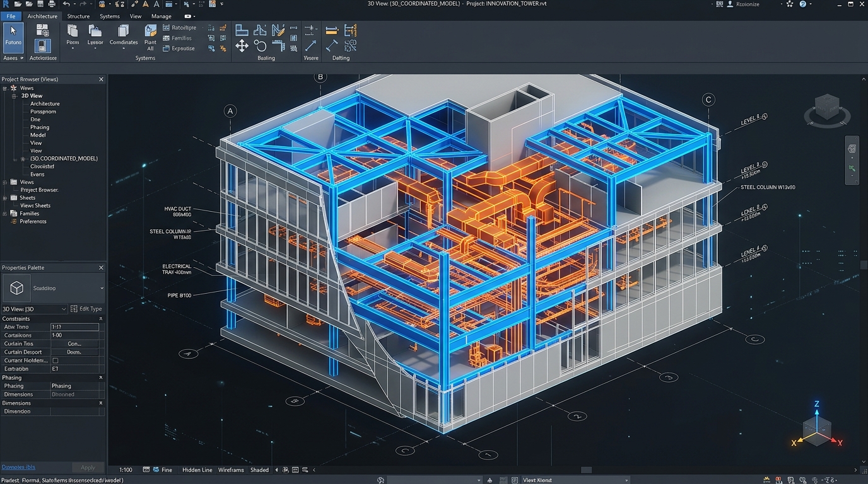Click the Redo arrow in quick access toolbar
The width and height of the screenshot is (868, 484).
click(x=83, y=4)
